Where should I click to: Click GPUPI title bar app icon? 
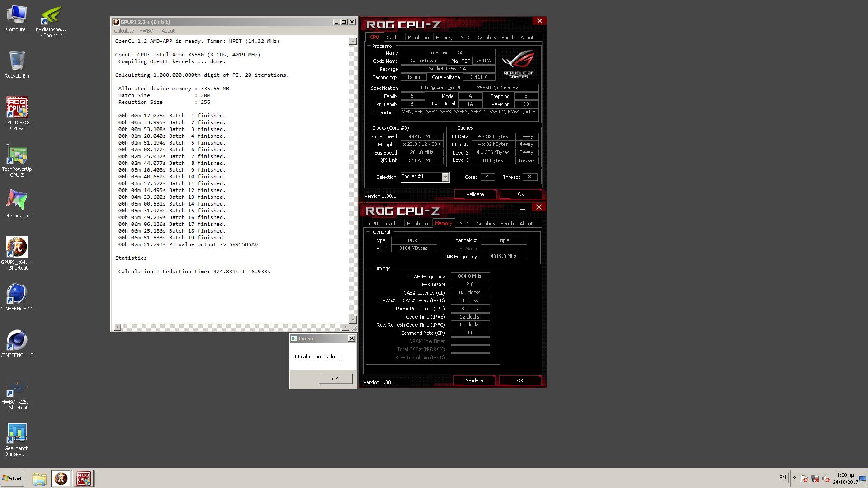116,22
